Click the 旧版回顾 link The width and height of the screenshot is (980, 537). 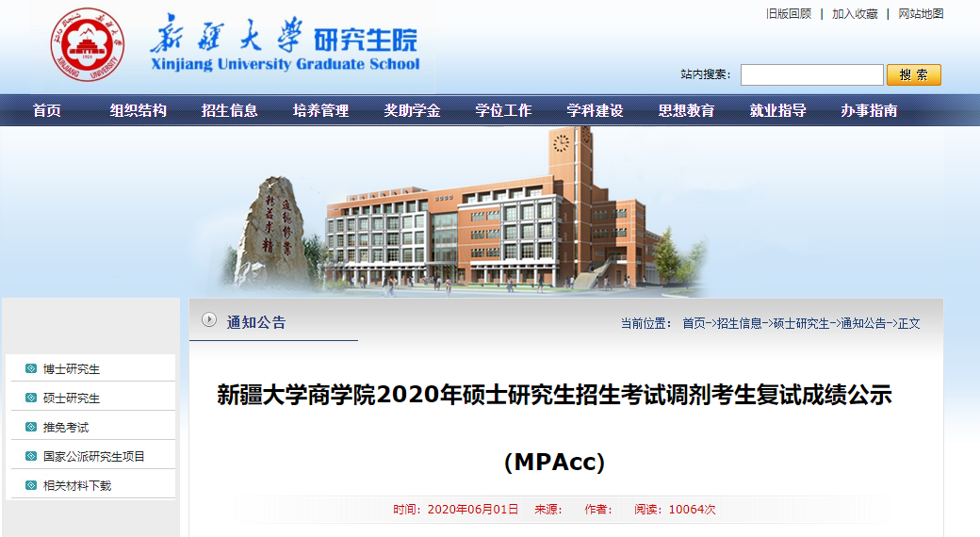click(x=788, y=14)
